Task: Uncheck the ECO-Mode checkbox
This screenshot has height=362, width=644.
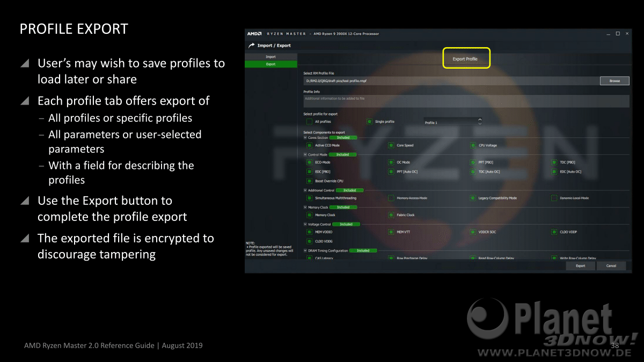Action: (x=310, y=162)
